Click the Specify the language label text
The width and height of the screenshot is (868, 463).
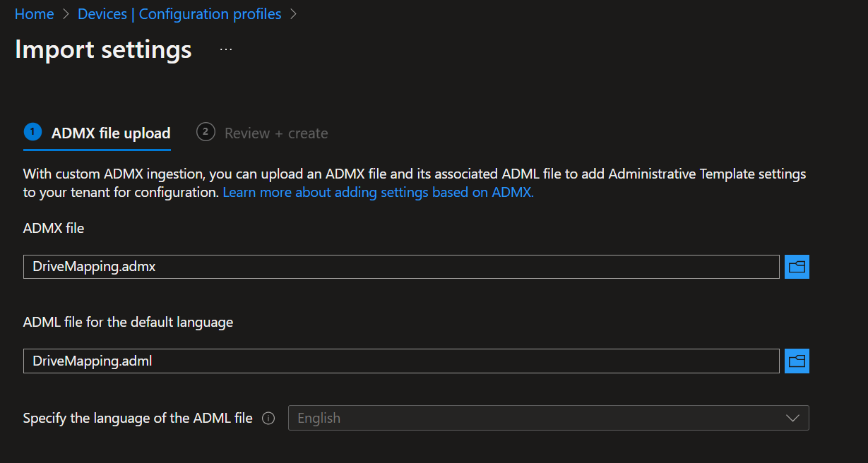(138, 419)
